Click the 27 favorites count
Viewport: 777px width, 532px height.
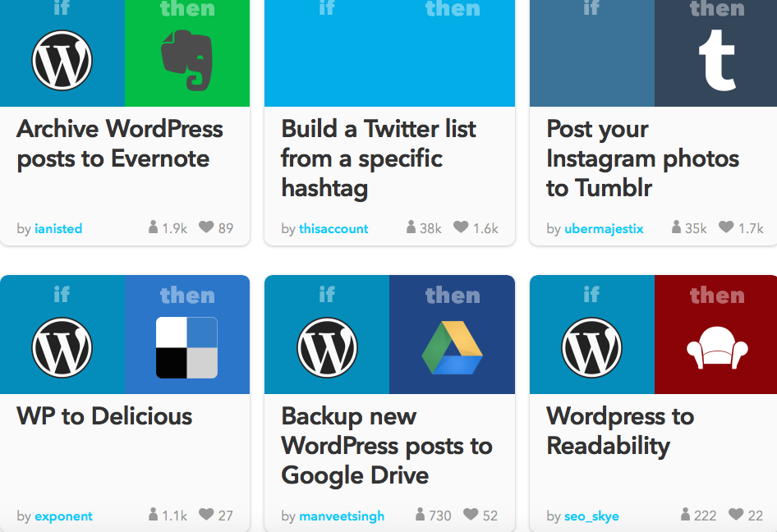coord(226,516)
